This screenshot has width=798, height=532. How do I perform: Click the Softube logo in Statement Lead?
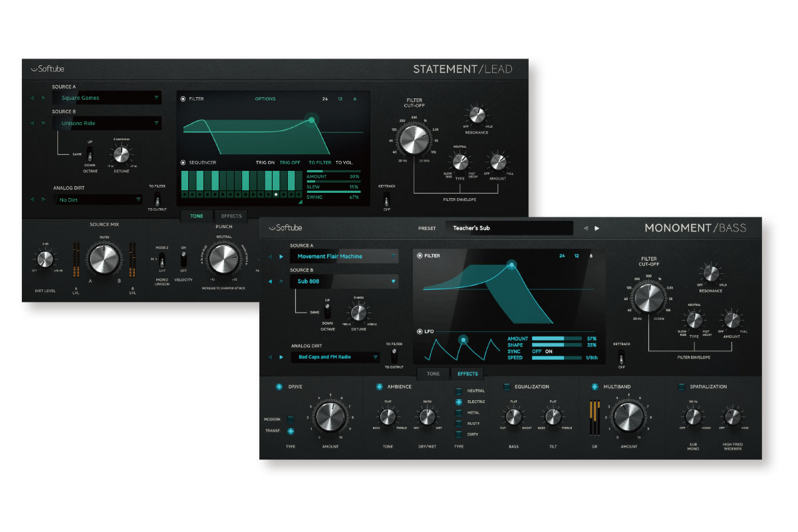48,68
